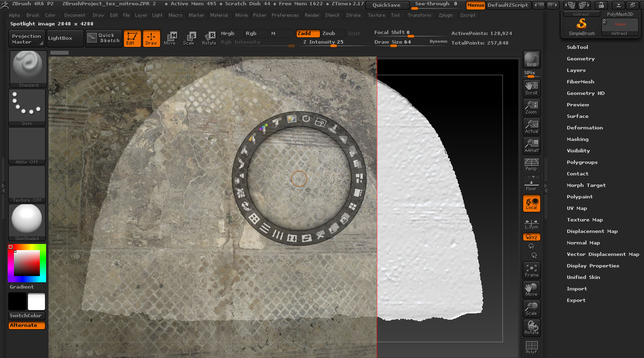Expand the Displacement Map section
This screenshot has height=358, width=644.
(x=592, y=231)
